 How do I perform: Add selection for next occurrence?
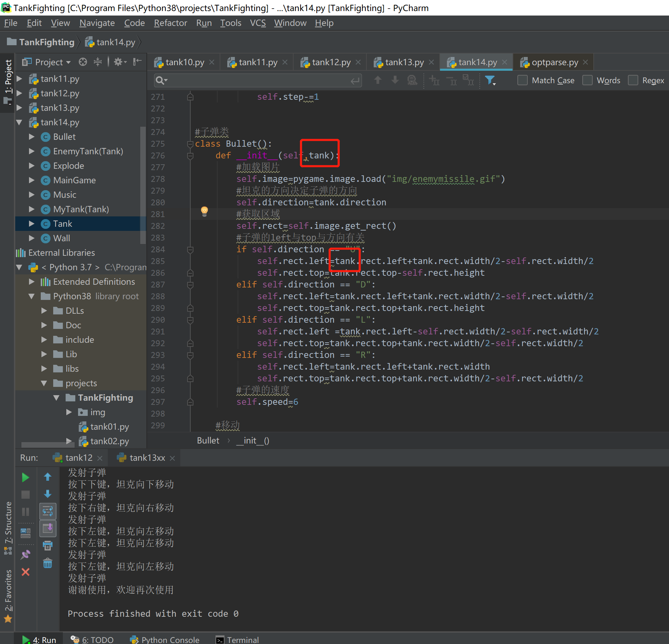click(434, 80)
